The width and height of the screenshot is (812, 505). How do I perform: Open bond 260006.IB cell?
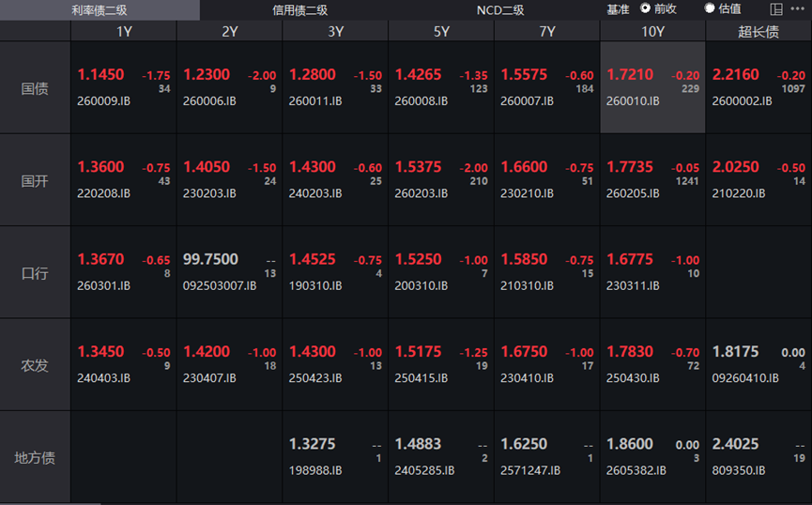pyautogui.click(x=229, y=87)
